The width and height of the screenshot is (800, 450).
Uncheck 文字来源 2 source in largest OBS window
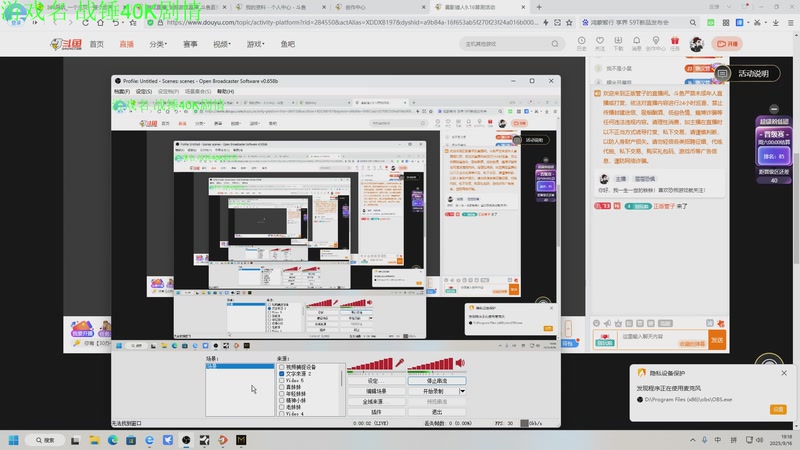click(x=282, y=374)
